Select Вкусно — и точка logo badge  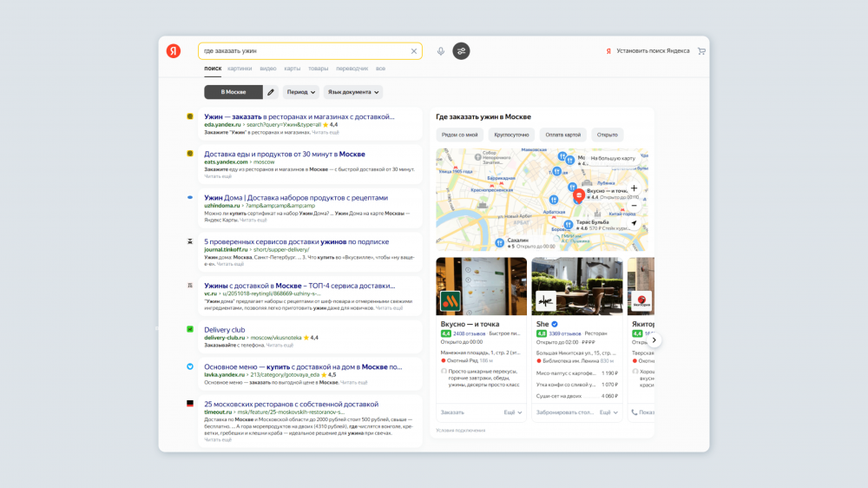(x=450, y=301)
